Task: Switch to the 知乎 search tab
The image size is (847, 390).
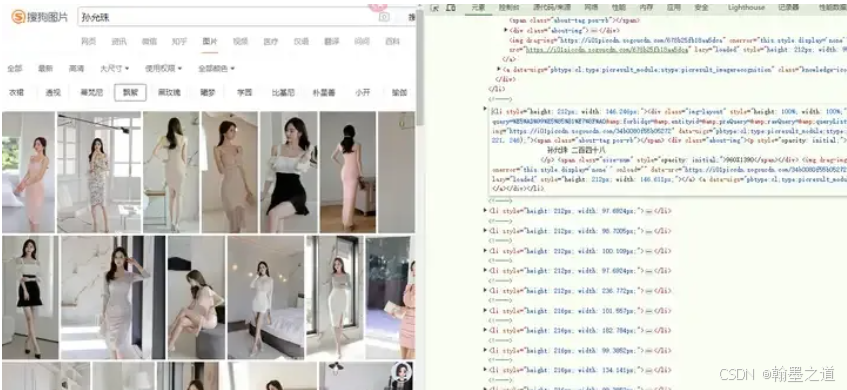Action: point(179,42)
